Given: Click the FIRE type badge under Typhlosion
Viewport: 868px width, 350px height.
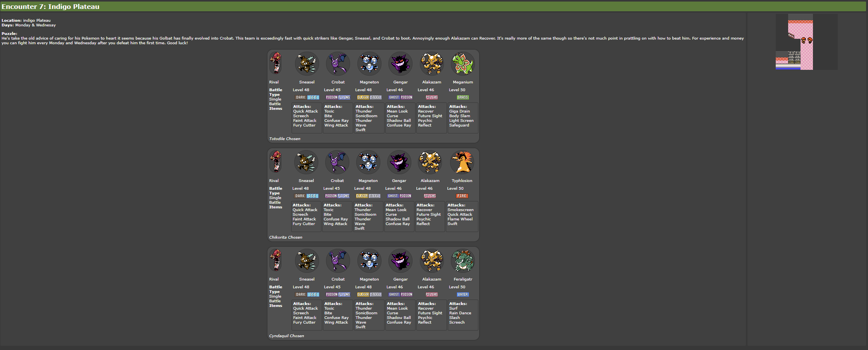Looking at the screenshot, I should (462, 196).
